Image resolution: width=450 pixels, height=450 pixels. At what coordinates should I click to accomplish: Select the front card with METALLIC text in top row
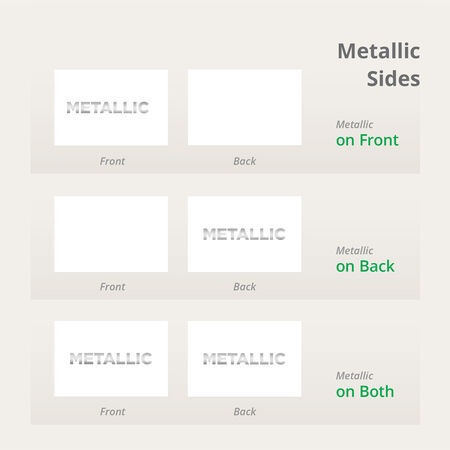point(111,107)
